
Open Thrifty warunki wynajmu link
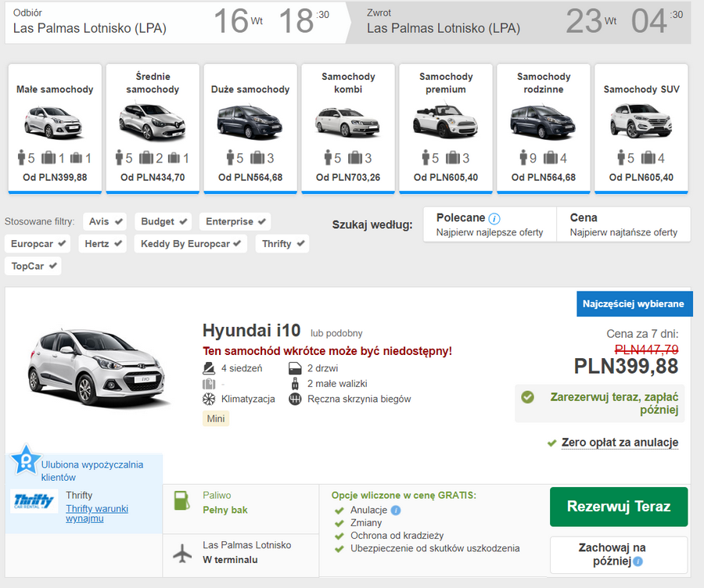(x=96, y=514)
